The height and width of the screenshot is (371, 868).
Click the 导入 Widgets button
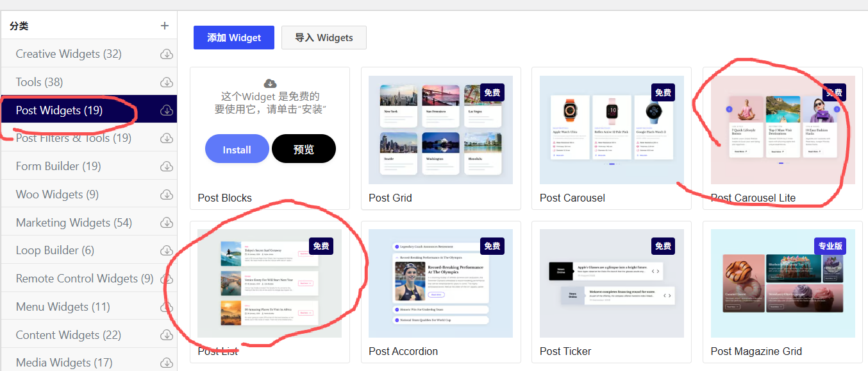click(324, 38)
